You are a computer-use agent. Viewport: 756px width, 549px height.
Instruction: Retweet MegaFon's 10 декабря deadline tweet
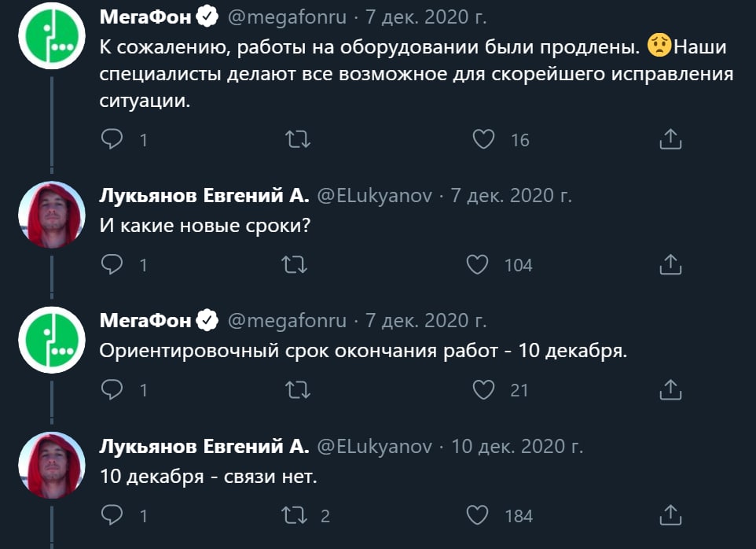tap(297, 389)
